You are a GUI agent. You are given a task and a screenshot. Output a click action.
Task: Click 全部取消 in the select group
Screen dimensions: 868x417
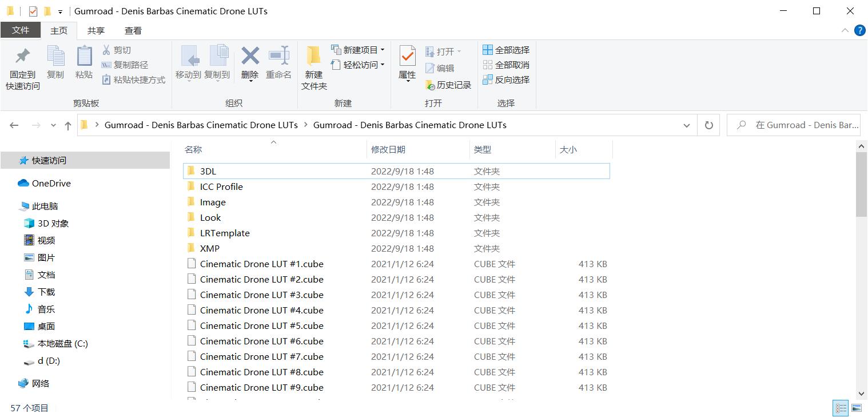coord(506,65)
